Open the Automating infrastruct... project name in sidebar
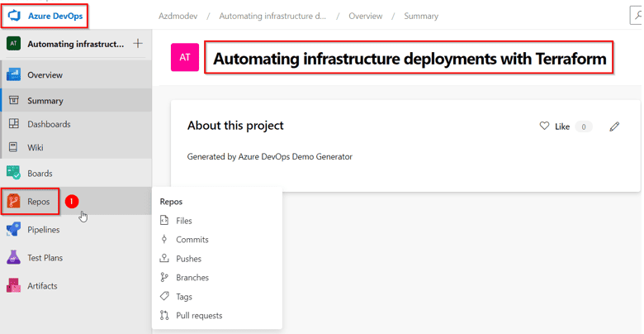The width and height of the screenshot is (644, 334). pyautogui.click(x=76, y=44)
